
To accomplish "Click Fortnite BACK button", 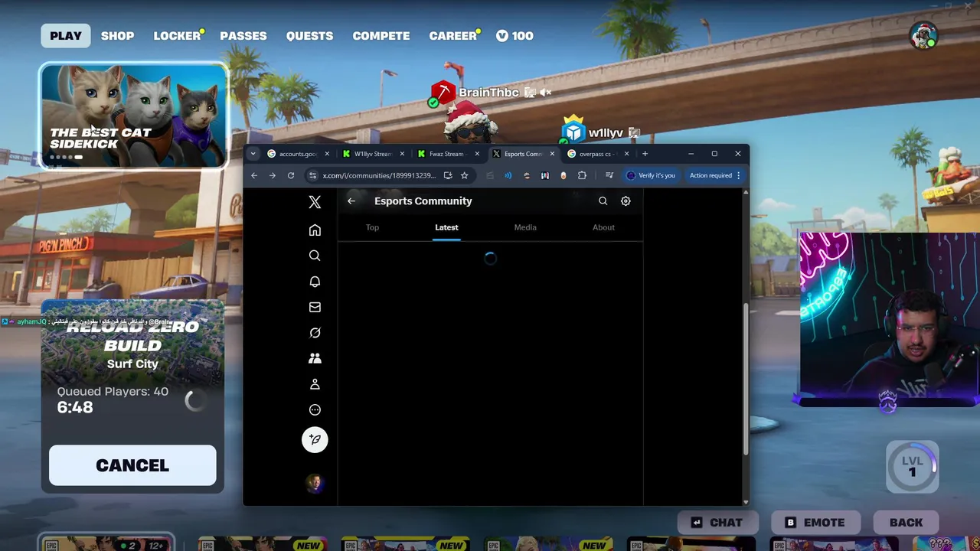I will (x=906, y=523).
